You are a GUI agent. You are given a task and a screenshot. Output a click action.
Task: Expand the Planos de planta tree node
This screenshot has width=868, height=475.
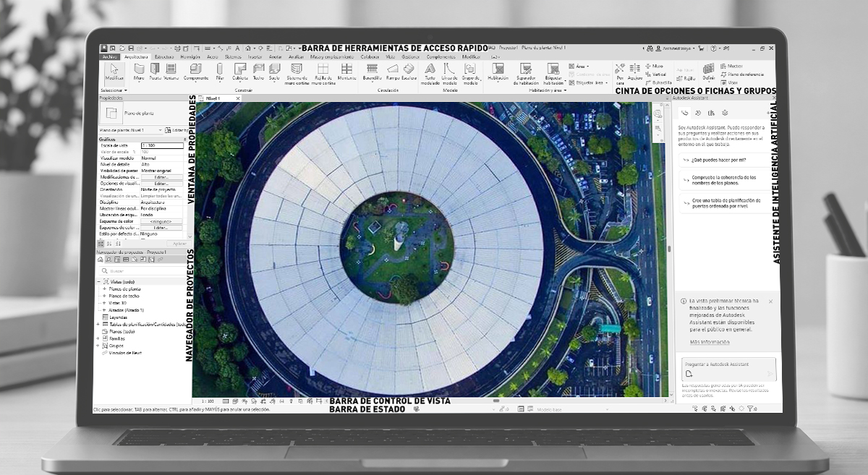[x=104, y=288]
